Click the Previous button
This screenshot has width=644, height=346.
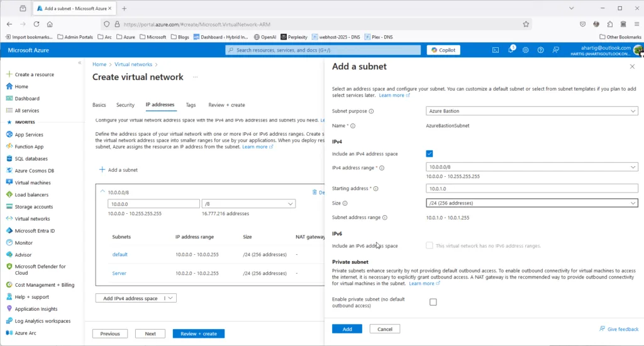click(110, 333)
